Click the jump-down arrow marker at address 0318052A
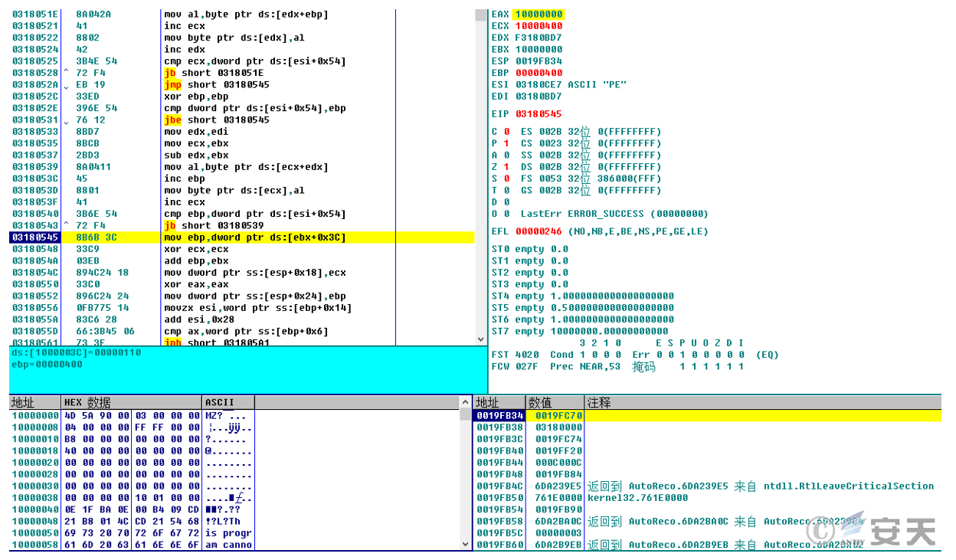 pos(67,85)
